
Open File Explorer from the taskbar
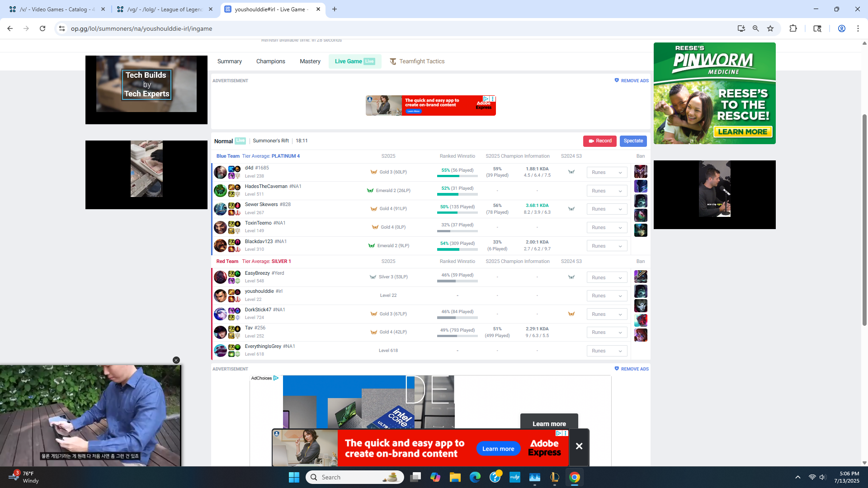pos(455,477)
